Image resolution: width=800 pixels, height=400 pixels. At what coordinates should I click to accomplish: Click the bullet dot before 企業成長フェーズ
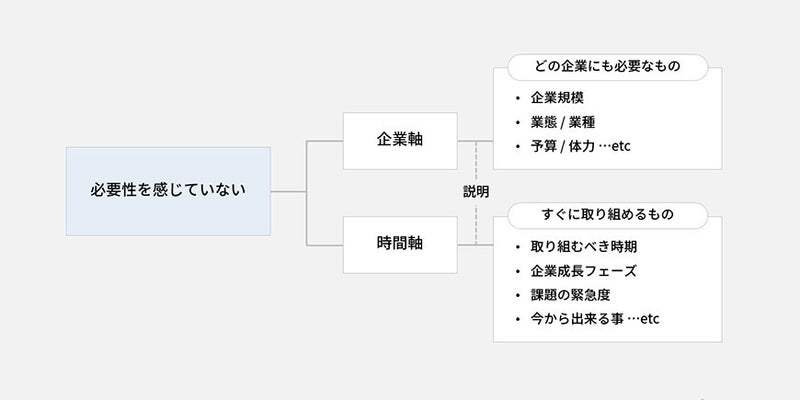[x=518, y=271]
